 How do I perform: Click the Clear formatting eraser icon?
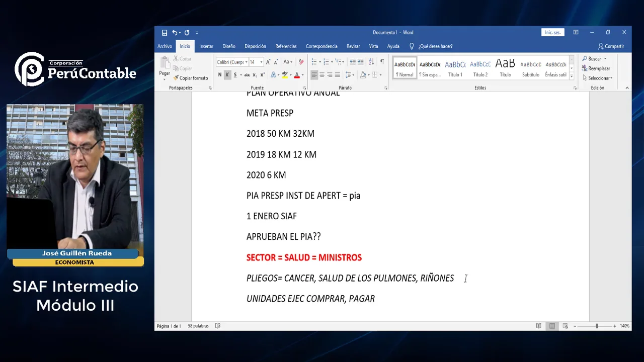[x=301, y=62]
